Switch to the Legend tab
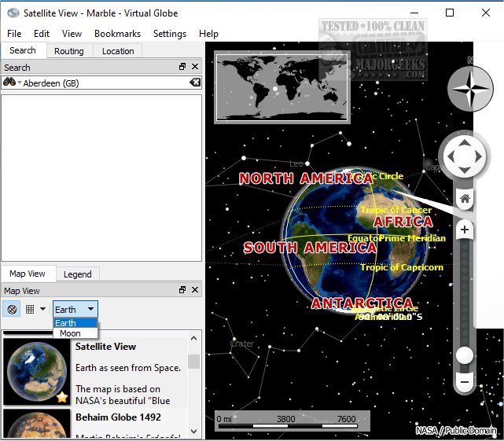The height and width of the screenshot is (441, 504). 78,274
